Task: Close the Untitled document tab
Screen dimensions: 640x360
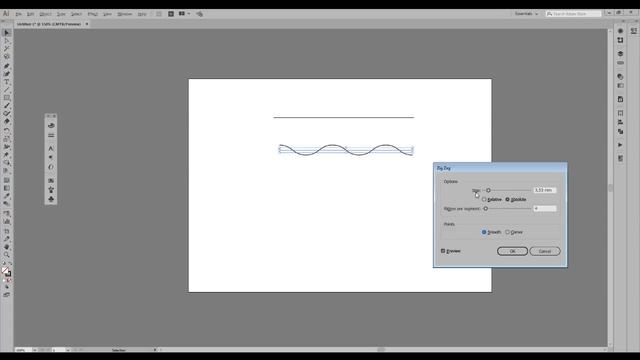Action: click(87, 24)
